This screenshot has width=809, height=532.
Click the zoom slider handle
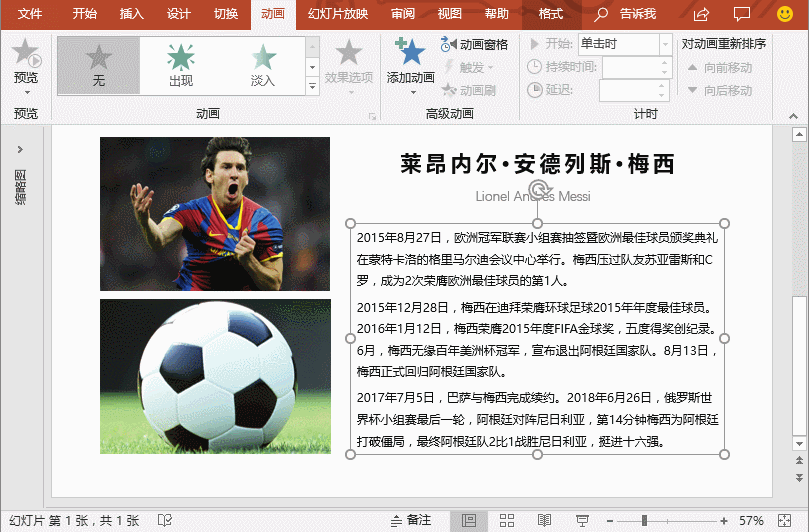click(644, 521)
